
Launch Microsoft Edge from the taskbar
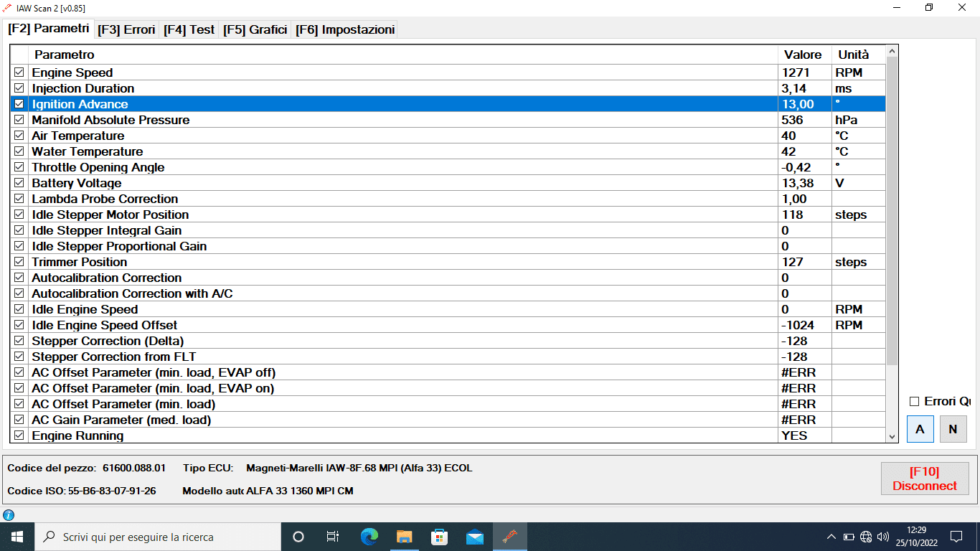(x=369, y=537)
